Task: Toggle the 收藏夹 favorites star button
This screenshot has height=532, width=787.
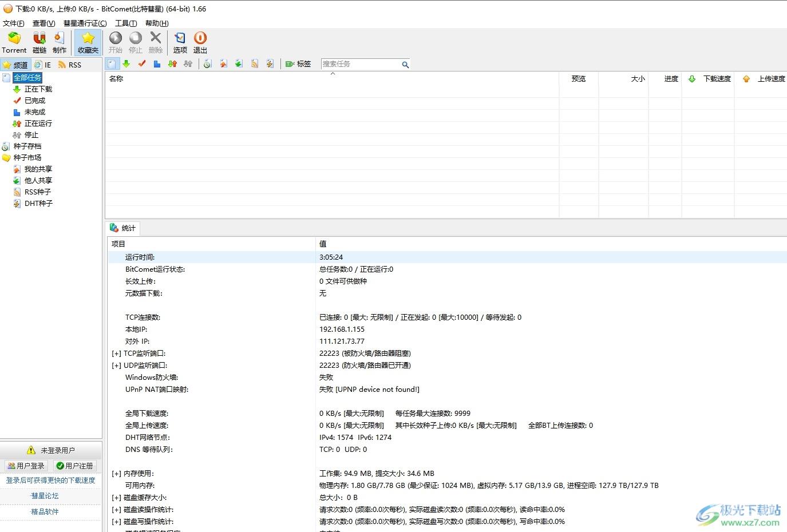Action: [88, 43]
